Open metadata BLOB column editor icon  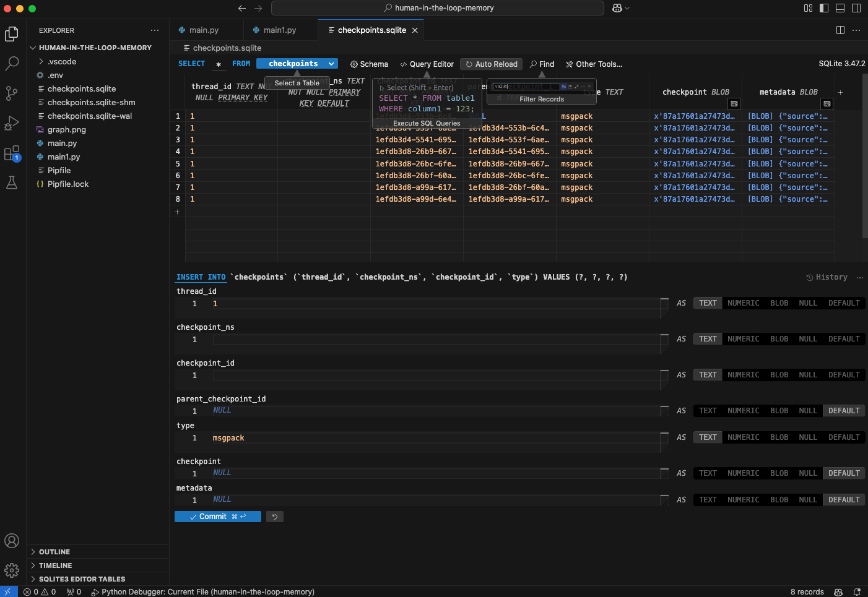[x=827, y=104]
